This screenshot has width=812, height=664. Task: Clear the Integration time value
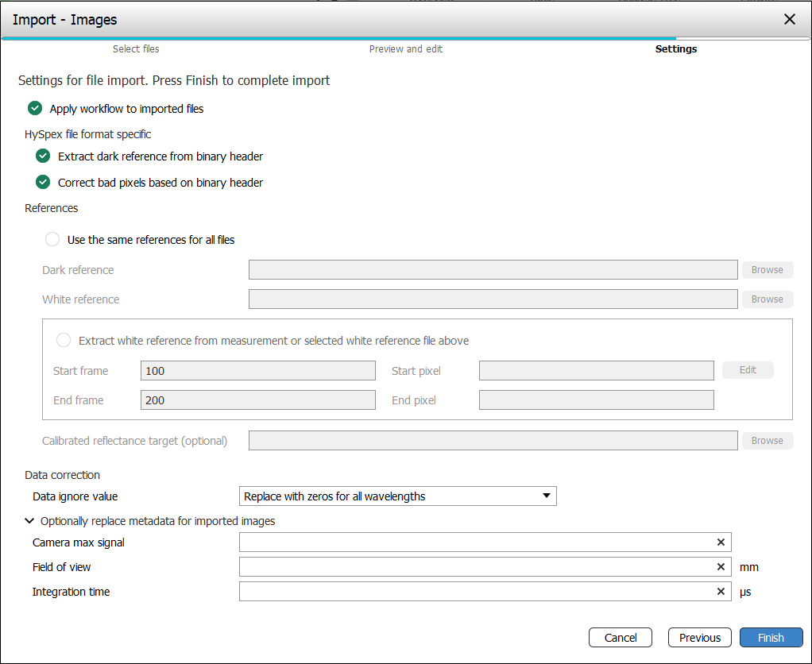coord(721,592)
